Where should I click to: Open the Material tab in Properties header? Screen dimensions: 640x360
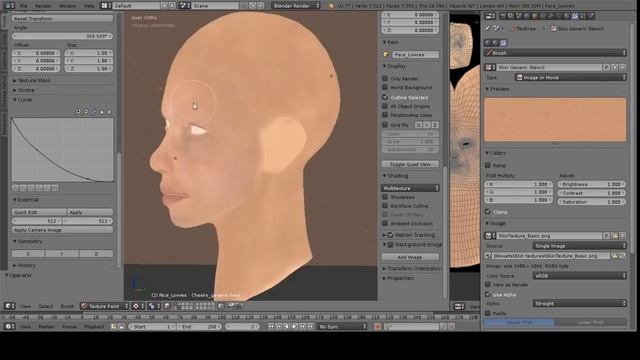click(x=566, y=16)
